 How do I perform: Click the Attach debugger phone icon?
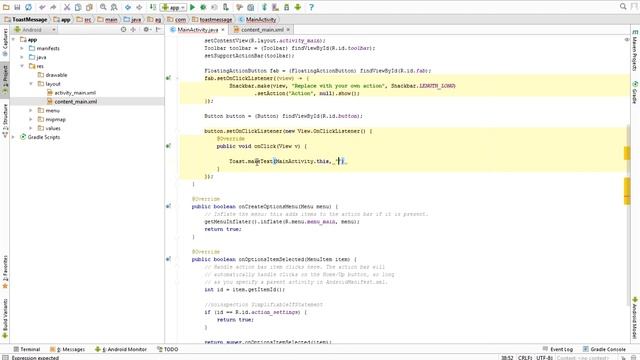click(225, 7)
